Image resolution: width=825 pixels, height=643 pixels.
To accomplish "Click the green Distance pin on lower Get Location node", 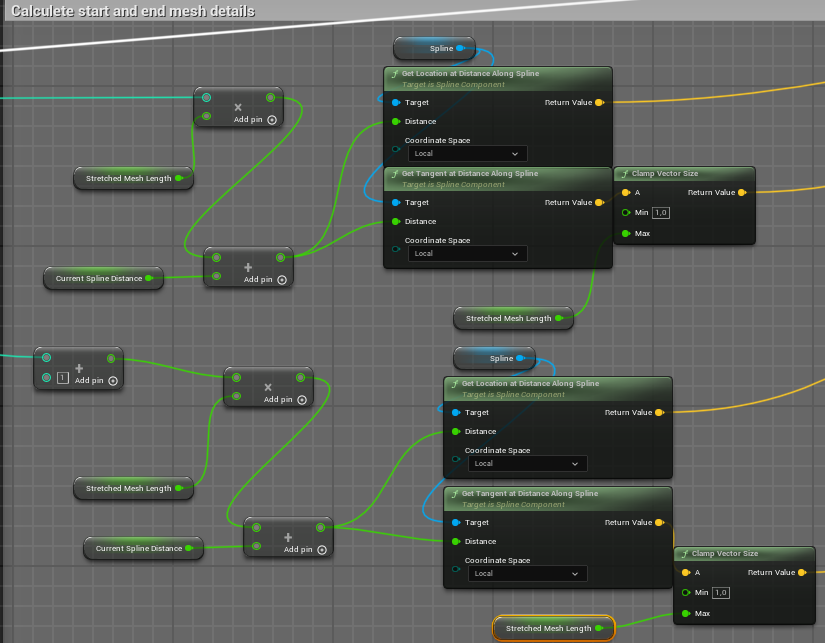I will click(x=456, y=431).
